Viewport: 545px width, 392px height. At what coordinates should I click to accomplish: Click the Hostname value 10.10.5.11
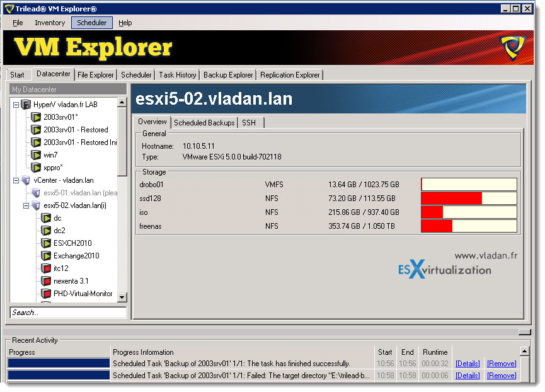[x=198, y=146]
